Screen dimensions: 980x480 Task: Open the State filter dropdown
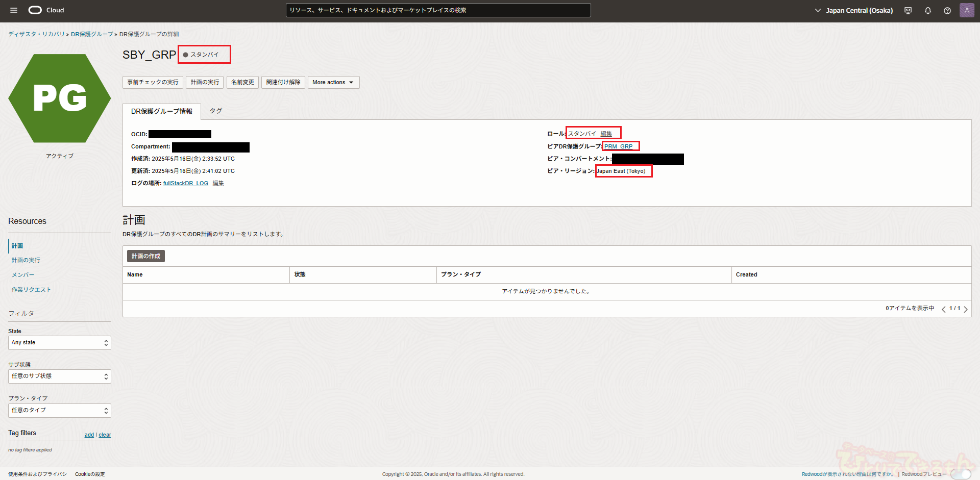coord(60,343)
